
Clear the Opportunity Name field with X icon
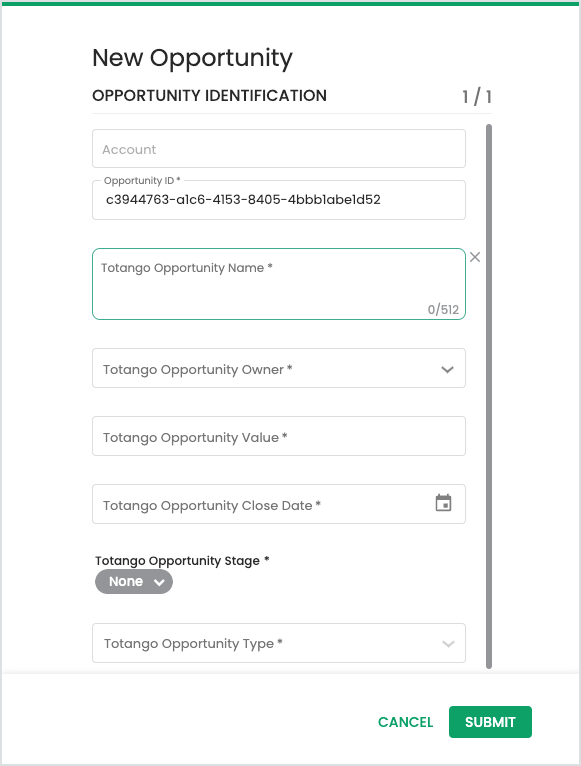[x=475, y=257]
